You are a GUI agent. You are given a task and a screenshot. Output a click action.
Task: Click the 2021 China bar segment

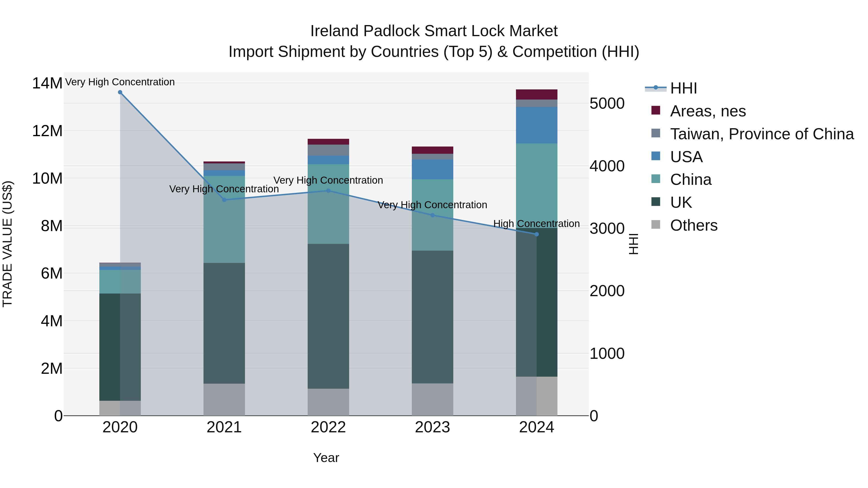pyautogui.click(x=224, y=219)
